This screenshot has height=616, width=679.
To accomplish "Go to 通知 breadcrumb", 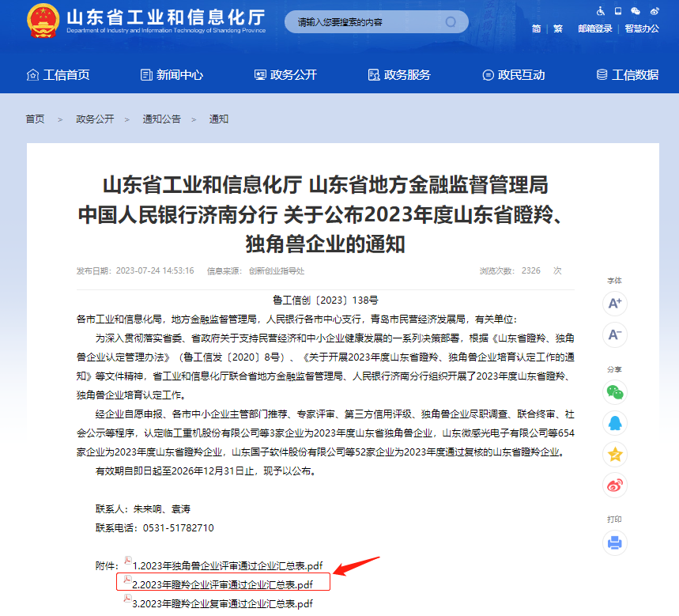I will pyautogui.click(x=219, y=119).
